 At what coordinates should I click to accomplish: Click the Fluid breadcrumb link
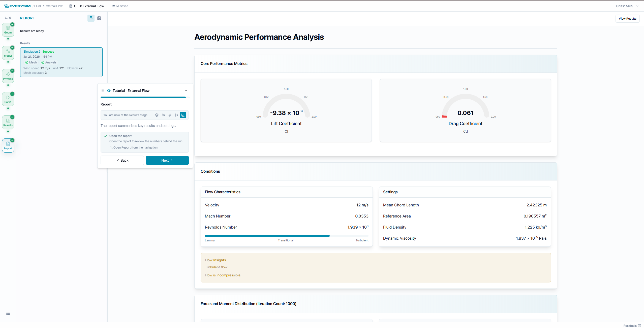click(37, 6)
